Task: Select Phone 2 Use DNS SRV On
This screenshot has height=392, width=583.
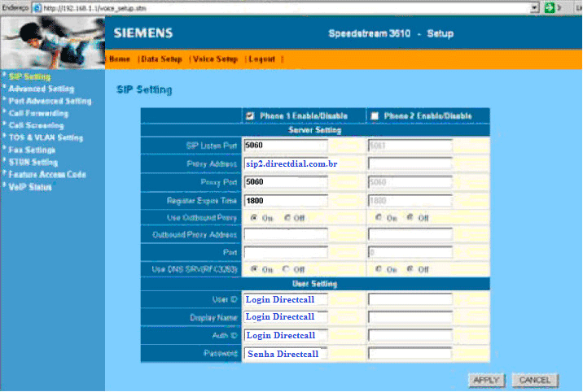Action: [x=379, y=269]
